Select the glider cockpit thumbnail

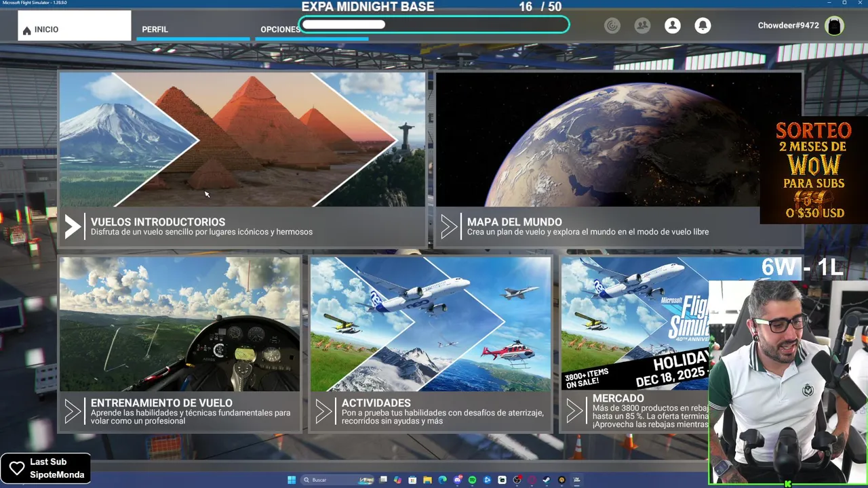pyautogui.click(x=180, y=324)
